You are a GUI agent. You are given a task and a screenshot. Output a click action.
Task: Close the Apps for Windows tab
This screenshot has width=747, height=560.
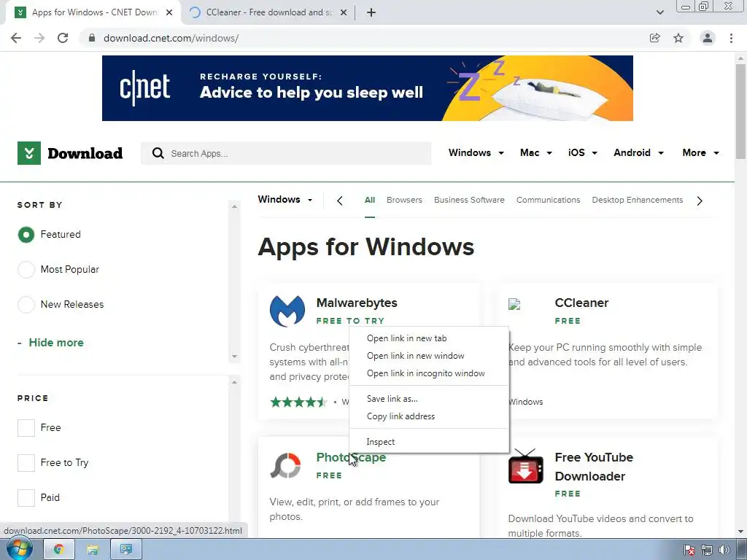tap(169, 13)
